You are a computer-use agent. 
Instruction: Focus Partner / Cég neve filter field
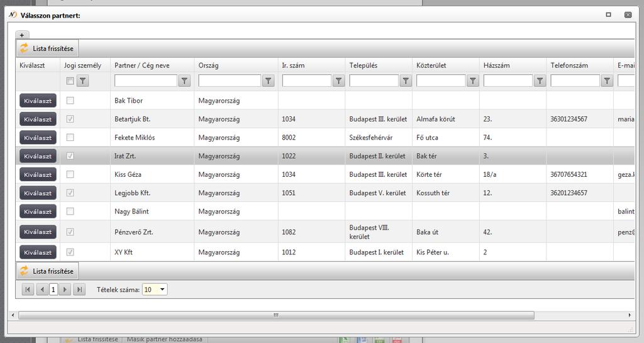pos(146,81)
